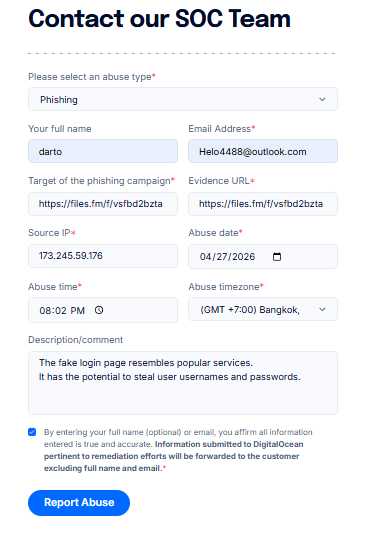Click the Your full name field containing darto
This screenshot has width=368, height=545.
click(103, 151)
